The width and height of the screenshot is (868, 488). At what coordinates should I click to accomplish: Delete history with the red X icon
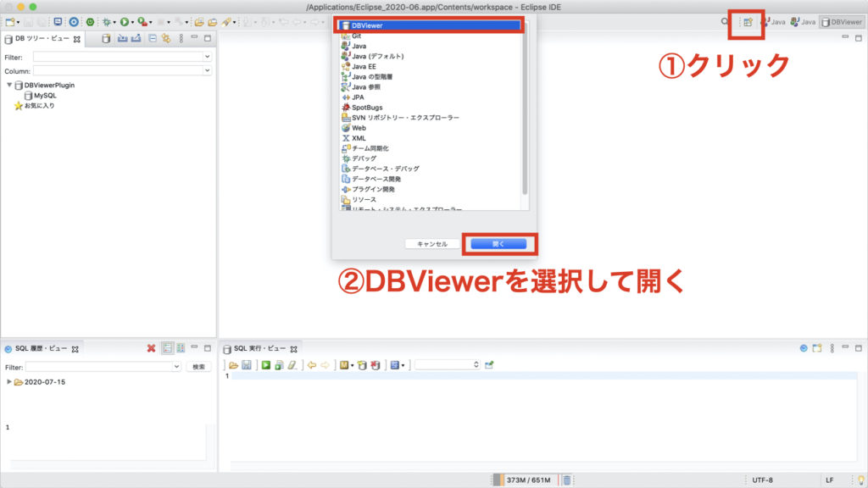[151, 348]
